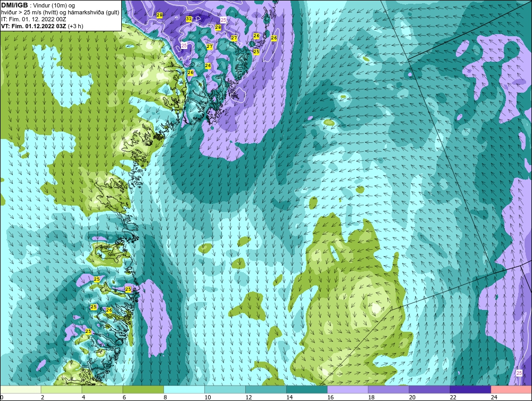Viewport: 532px width, 401px height.
Task: Click the 22–24 m/s dark indigo legend swatch
Action: tap(470, 389)
